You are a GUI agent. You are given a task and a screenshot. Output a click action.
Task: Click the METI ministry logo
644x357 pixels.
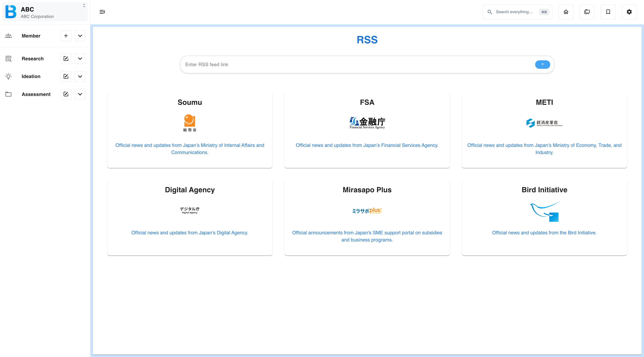point(544,123)
